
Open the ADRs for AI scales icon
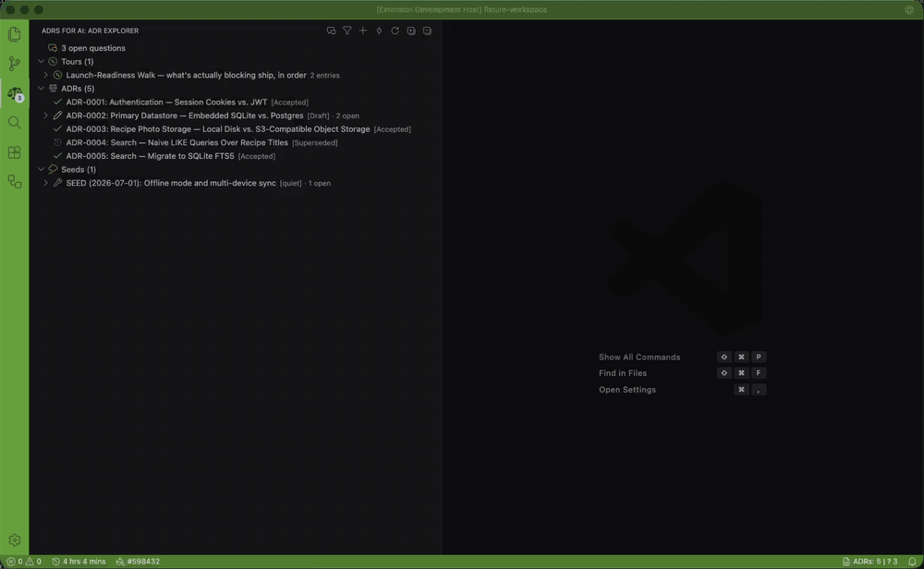pyautogui.click(x=14, y=93)
